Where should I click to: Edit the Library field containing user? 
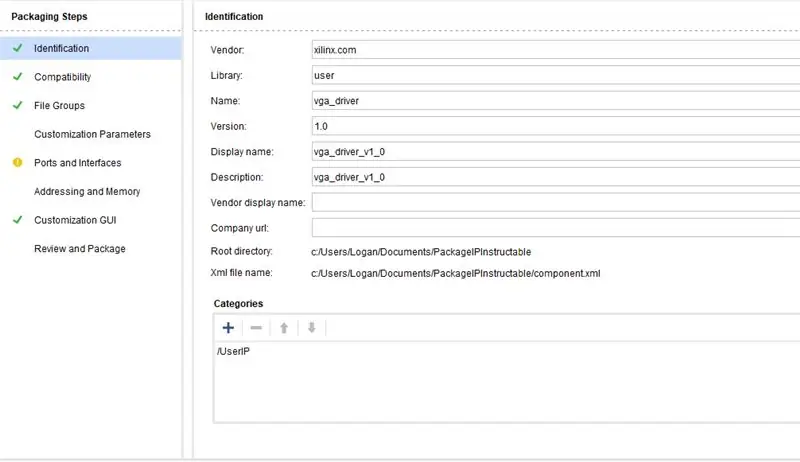pyautogui.click(x=556, y=75)
